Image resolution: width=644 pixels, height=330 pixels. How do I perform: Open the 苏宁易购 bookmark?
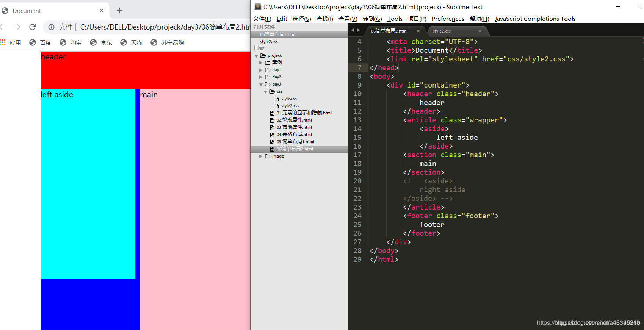tap(168, 42)
